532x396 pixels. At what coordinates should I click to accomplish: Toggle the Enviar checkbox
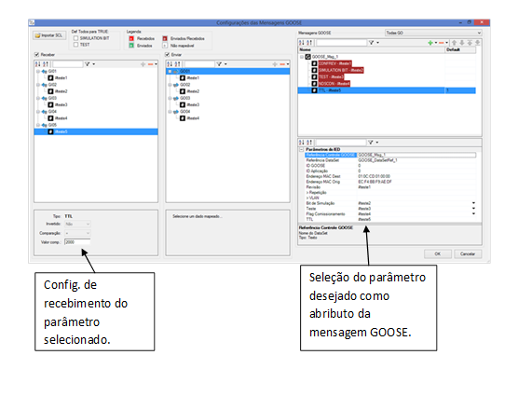(x=168, y=55)
